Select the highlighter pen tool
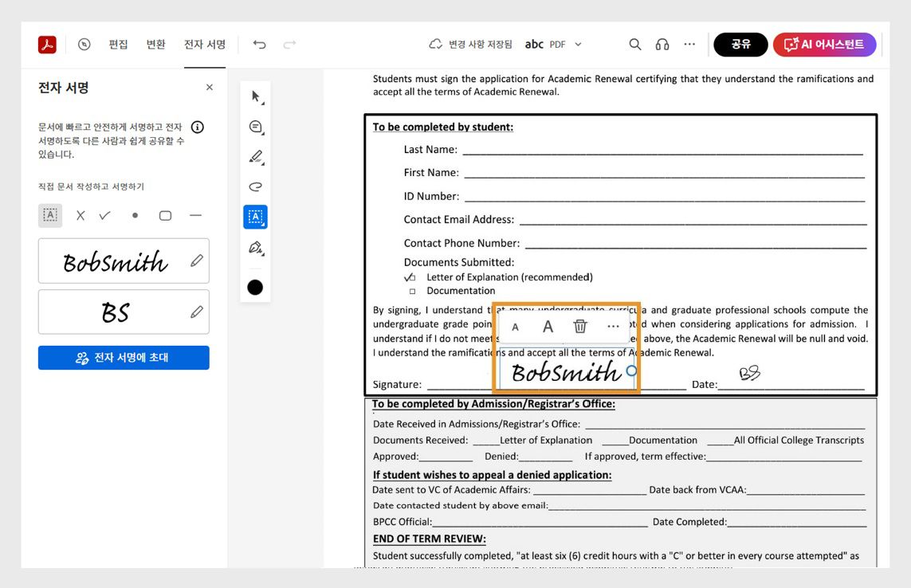Screen dimensions: 911x588 256,157
